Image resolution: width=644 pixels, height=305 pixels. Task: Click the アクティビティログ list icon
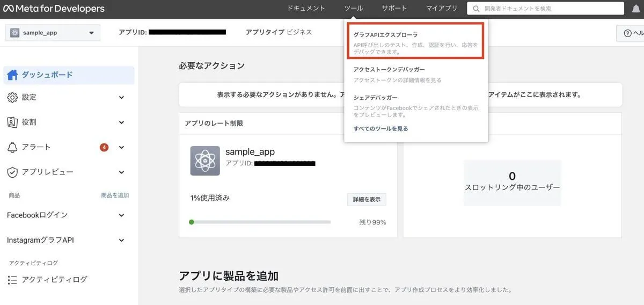point(13,280)
